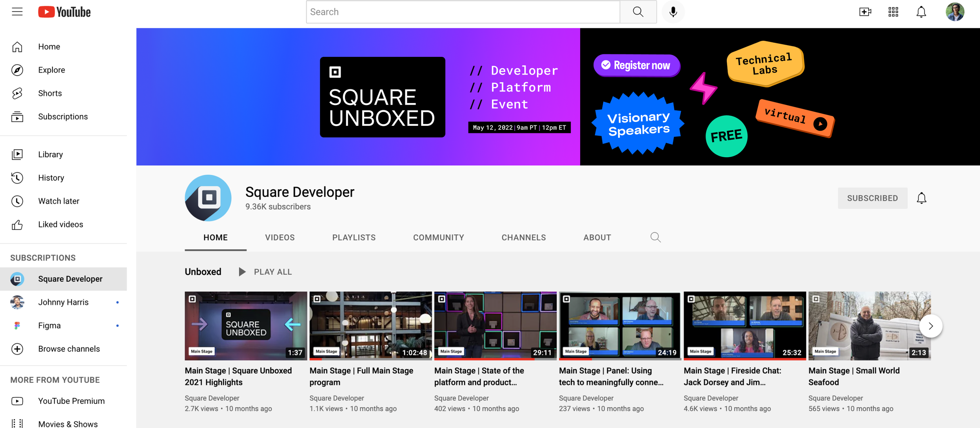This screenshot has width=980, height=428.
Task: Search within the channel using the magnifier icon
Action: (x=655, y=238)
